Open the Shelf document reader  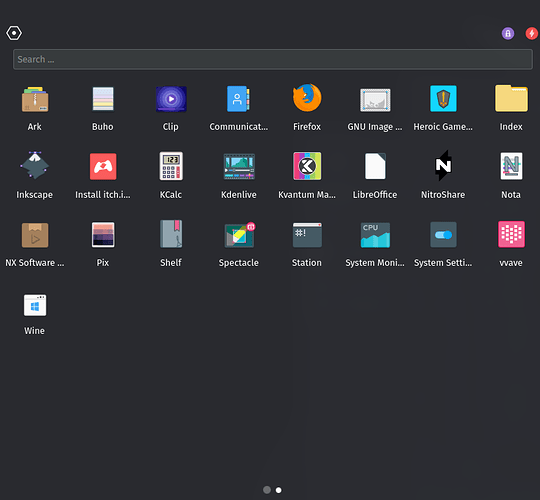171,234
